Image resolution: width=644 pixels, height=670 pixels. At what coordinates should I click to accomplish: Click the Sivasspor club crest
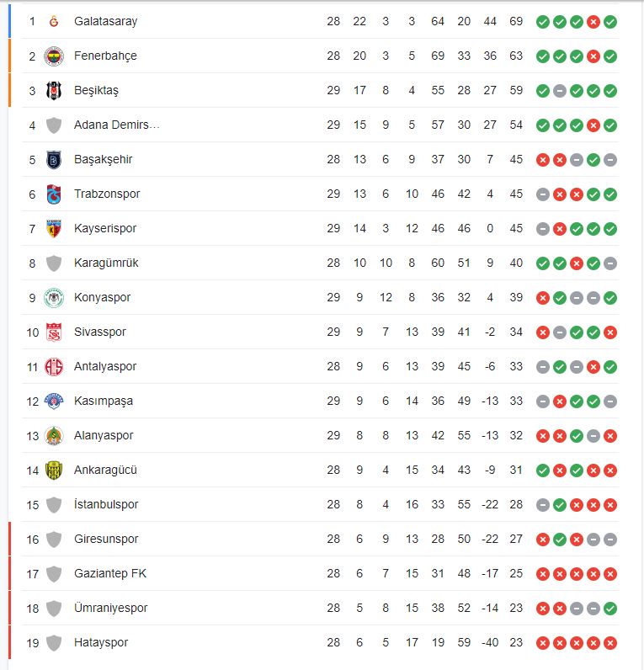click(54, 332)
